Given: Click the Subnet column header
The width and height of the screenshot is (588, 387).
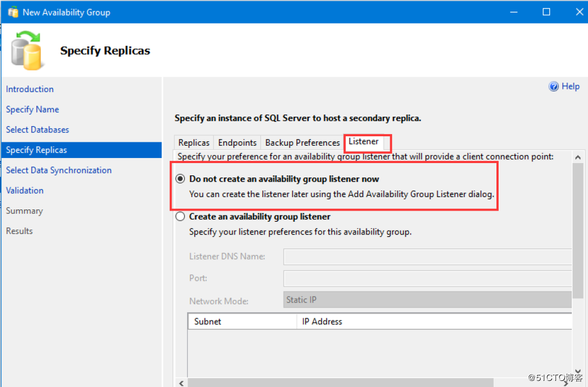Looking at the screenshot, I should [242, 321].
